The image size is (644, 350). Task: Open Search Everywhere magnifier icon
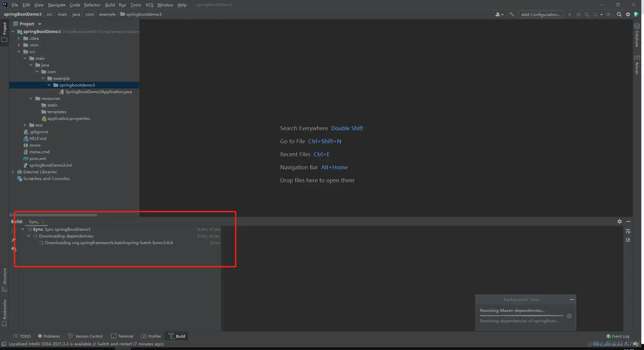pyautogui.click(x=619, y=14)
